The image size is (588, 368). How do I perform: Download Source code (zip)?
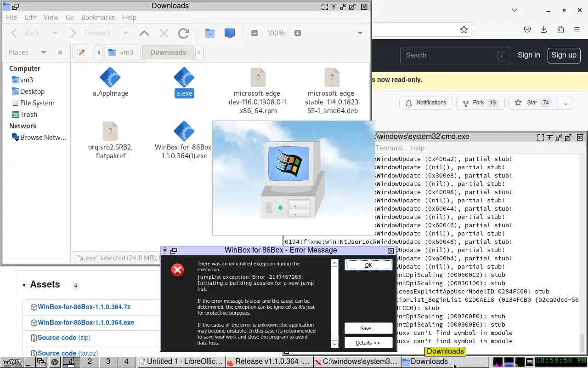coord(64,338)
